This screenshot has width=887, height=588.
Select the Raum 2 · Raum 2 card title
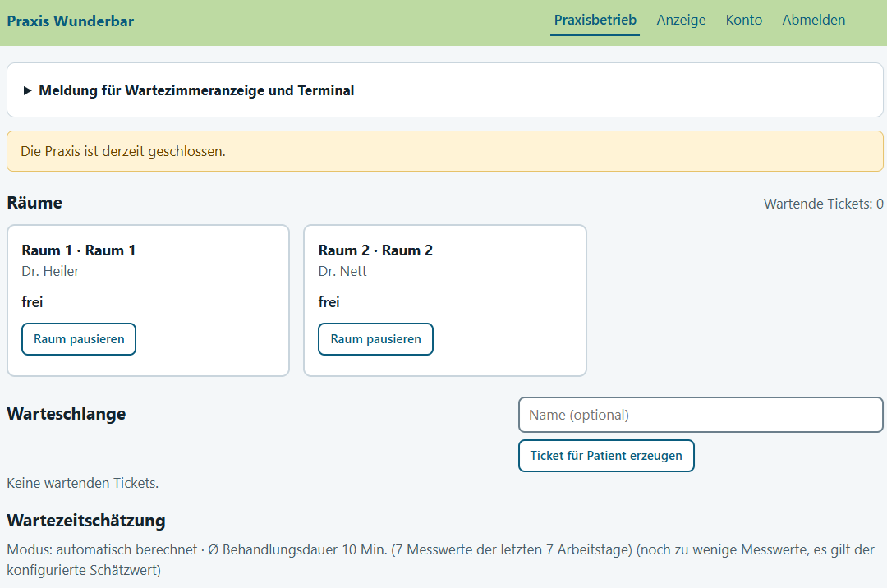(x=375, y=250)
